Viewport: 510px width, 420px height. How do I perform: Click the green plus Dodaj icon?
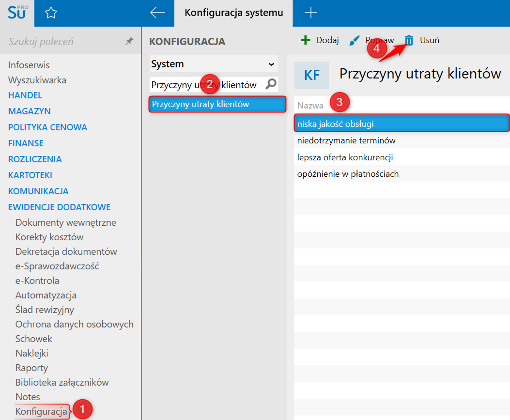click(306, 40)
